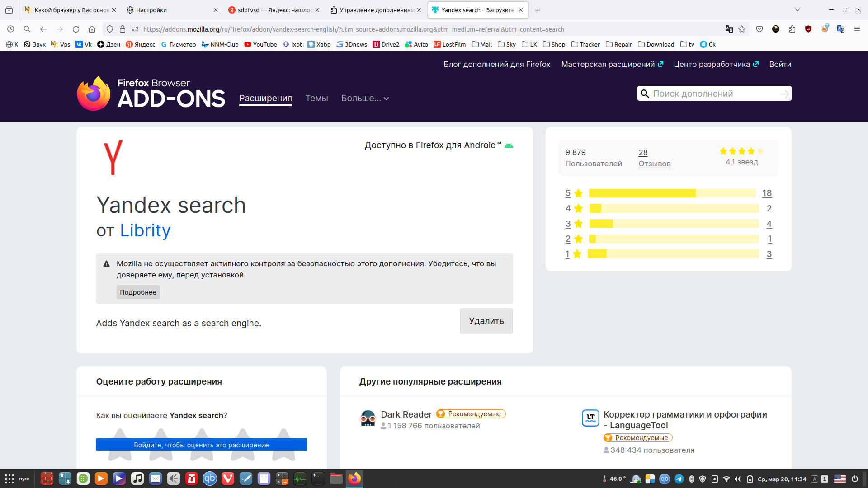868x488 pixels.
Task: Click the 3-star rating bar
Action: coord(674,224)
